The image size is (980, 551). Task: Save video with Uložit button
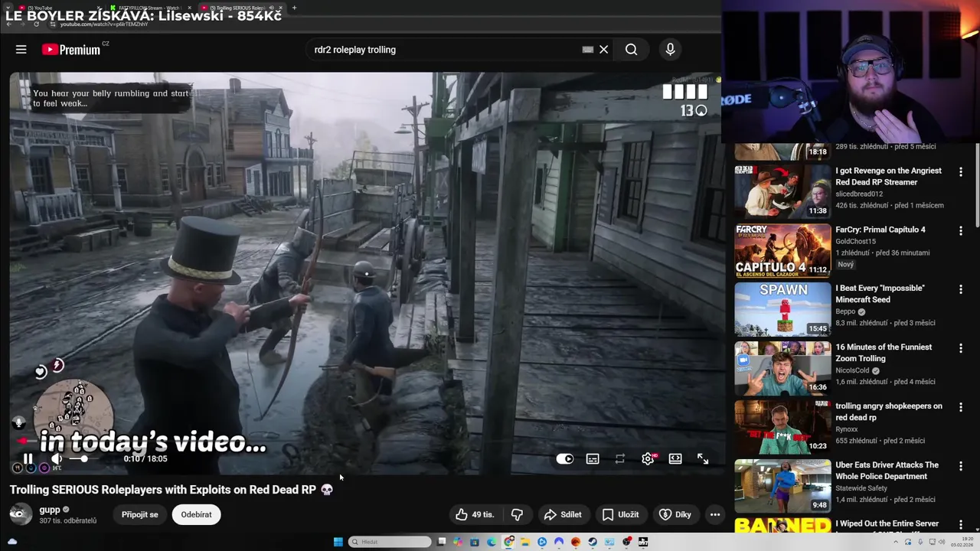(620, 514)
